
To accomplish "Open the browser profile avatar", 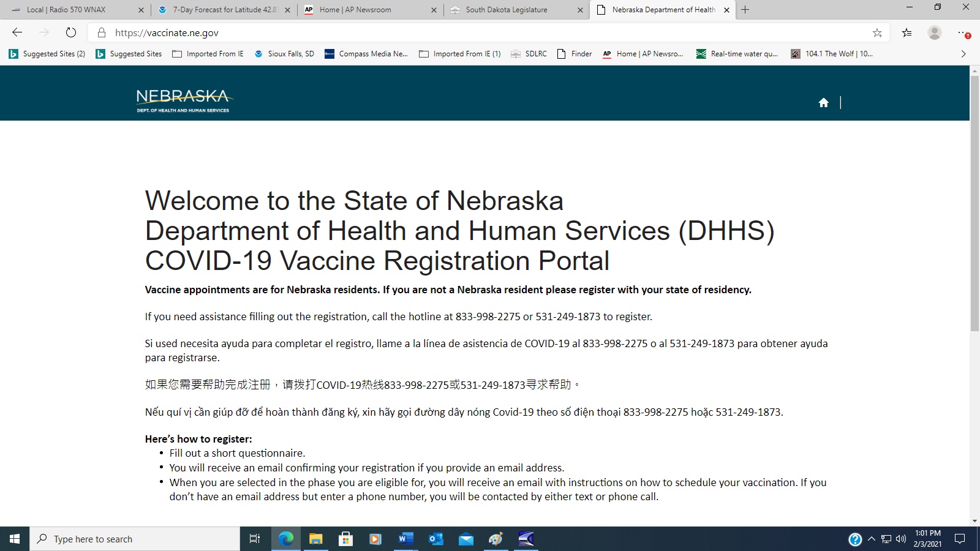I will pyautogui.click(x=934, y=33).
